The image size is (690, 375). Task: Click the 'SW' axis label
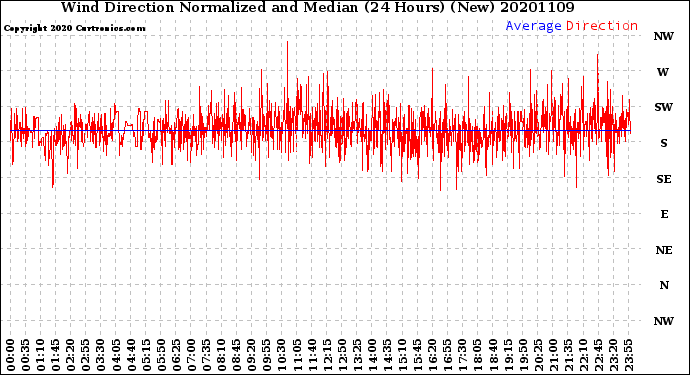664,107
